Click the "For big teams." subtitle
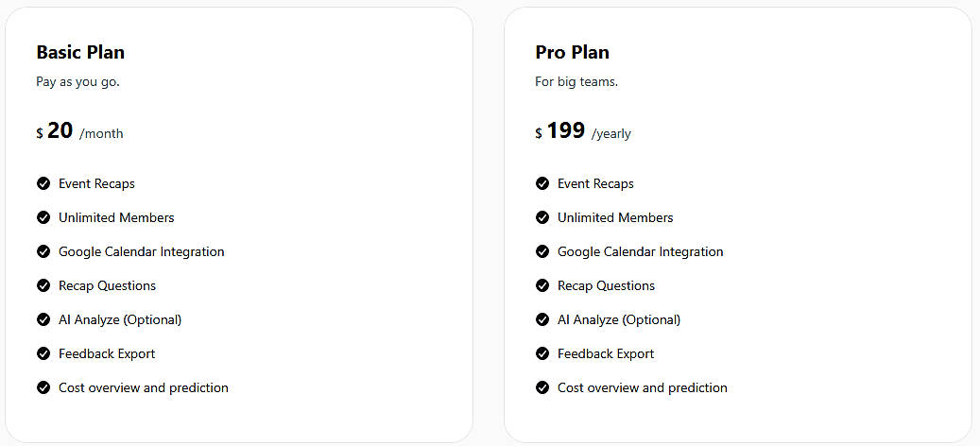This screenshot has width=980, height=446. [x=576, y=82]
